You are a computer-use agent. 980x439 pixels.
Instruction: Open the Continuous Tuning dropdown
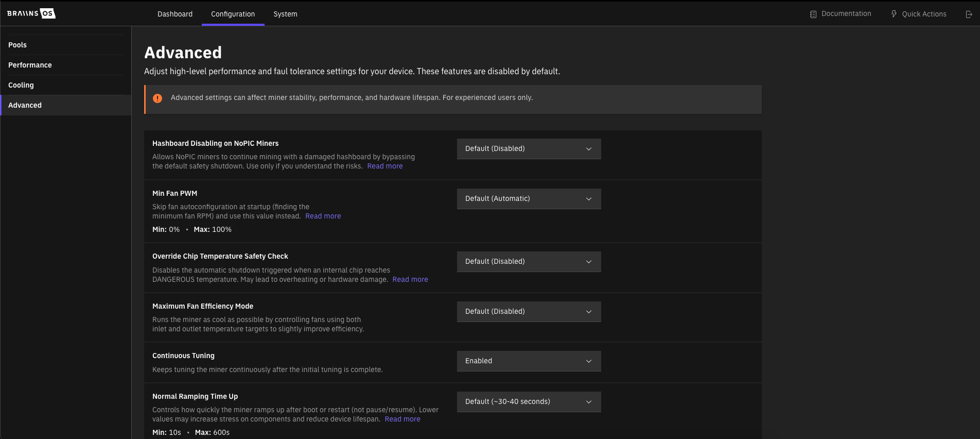click(x=529, y=361)
